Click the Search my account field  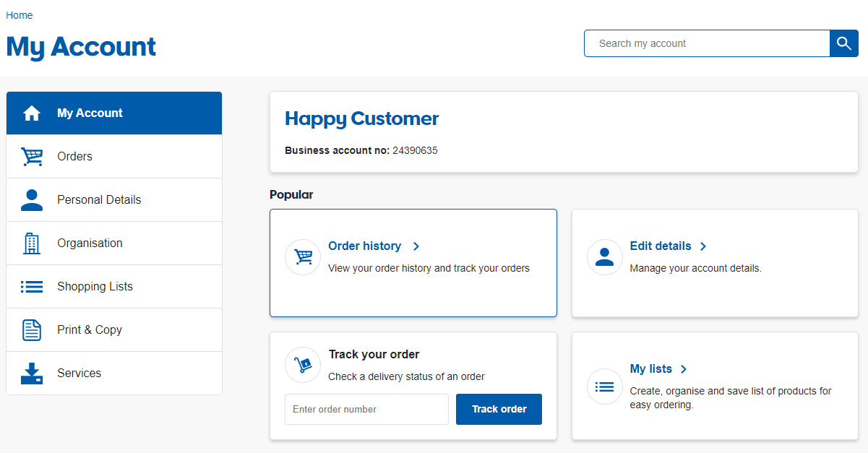pyautogui.click(x=706, y=43)
